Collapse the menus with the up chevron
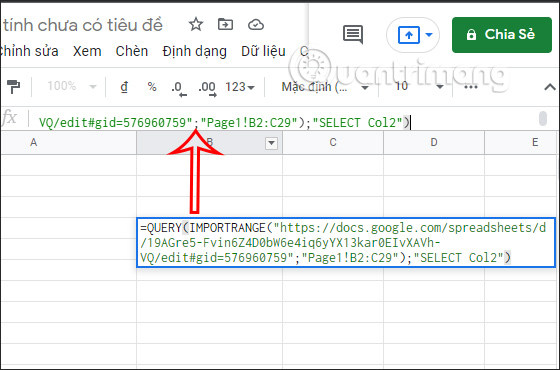 coord(550,87)
